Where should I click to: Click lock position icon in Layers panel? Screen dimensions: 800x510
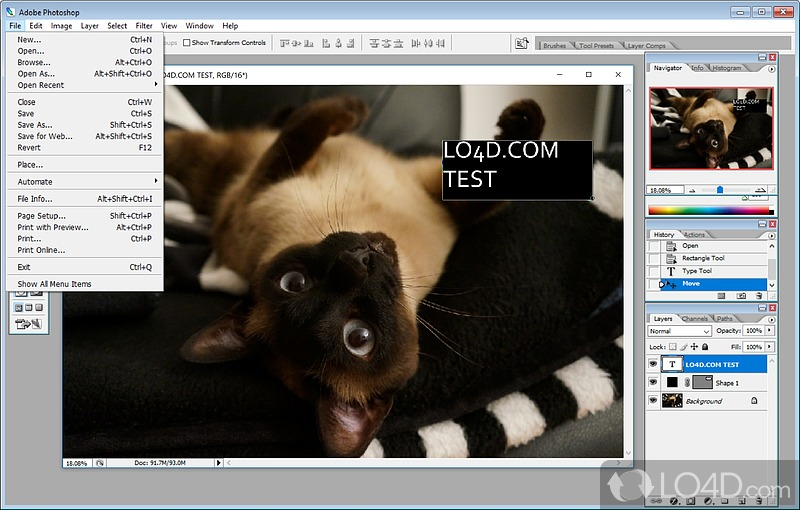(x=694, y=346)
